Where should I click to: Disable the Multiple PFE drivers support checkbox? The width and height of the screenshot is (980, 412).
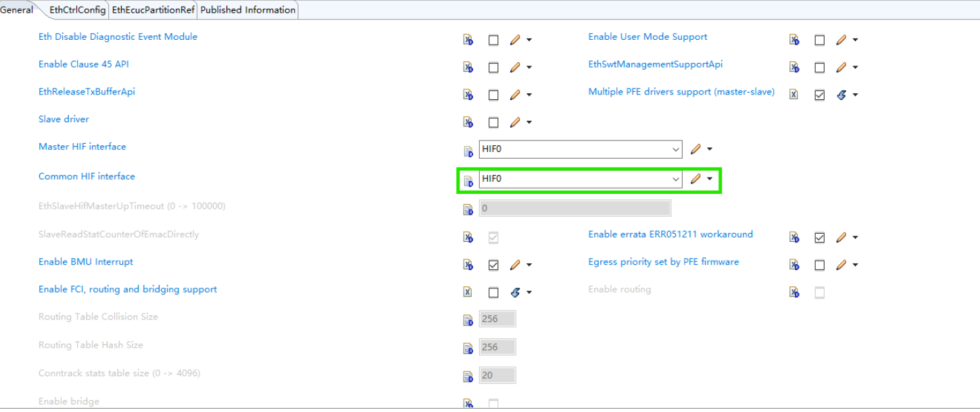coord(819,95)
